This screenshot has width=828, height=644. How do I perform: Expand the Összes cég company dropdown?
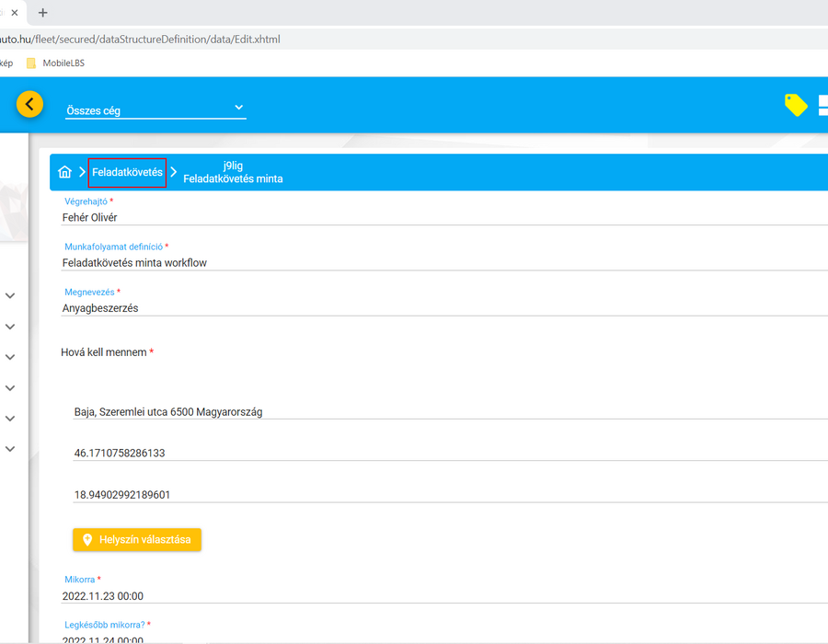click(155, 109)
